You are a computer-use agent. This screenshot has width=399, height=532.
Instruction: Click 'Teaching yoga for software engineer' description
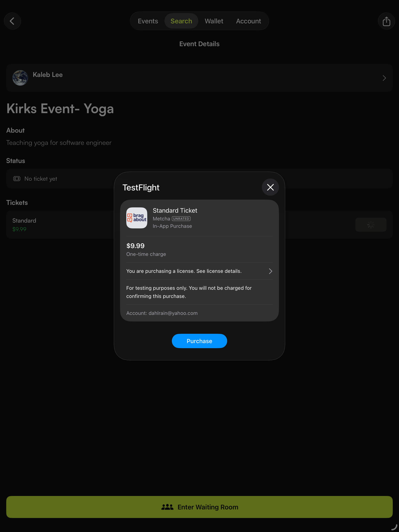pyautogui.click(x=59, y=143)
